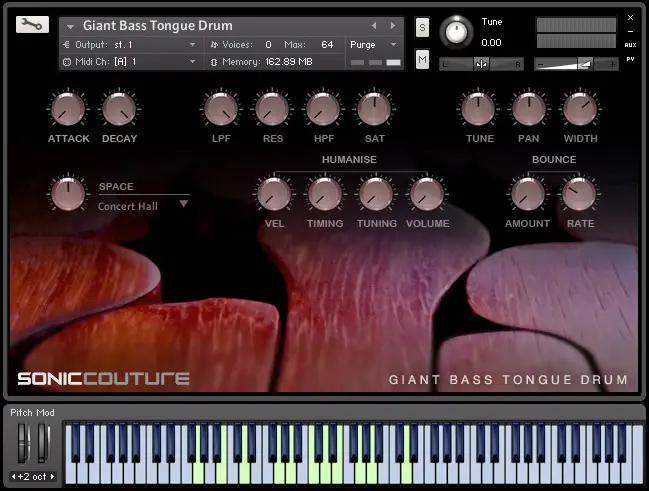The height and width of the screenshot is (491, 649).
Task: Go to previous instrument preset arrow
Action: pos(374,26)
